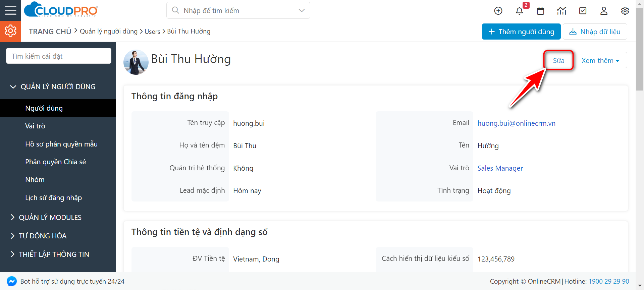Open the Xem thêm dropdown

[x=600, y=60]
